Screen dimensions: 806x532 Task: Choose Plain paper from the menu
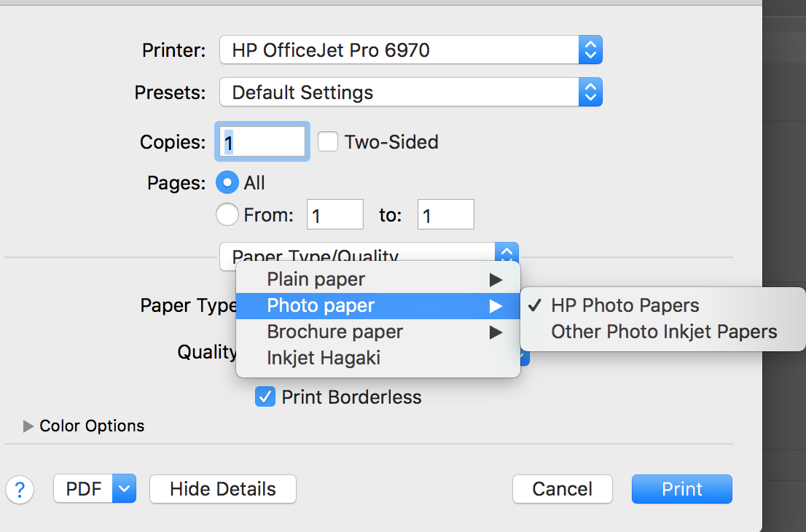(x=316, y=279)
